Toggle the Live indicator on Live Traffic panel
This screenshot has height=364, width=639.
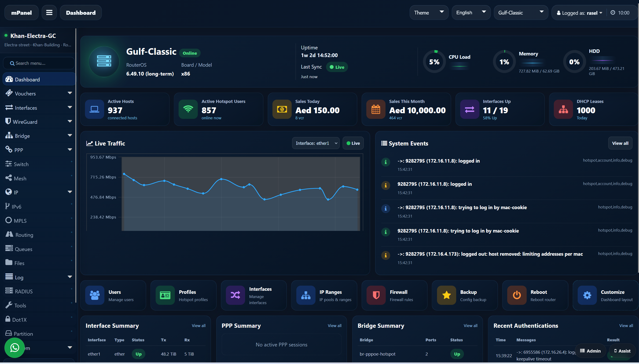point(353,143)
